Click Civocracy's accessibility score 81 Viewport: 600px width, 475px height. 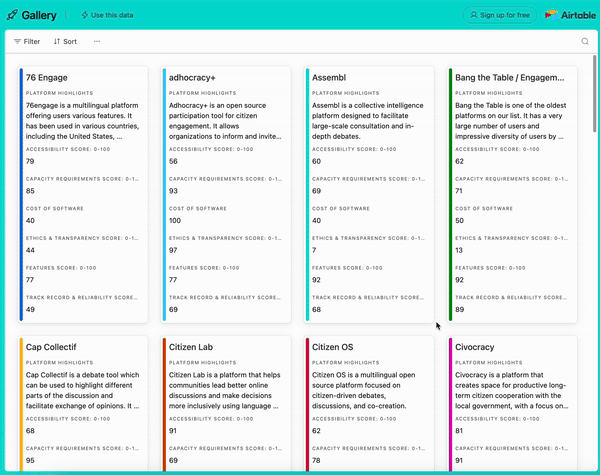[x=459, y=431]
